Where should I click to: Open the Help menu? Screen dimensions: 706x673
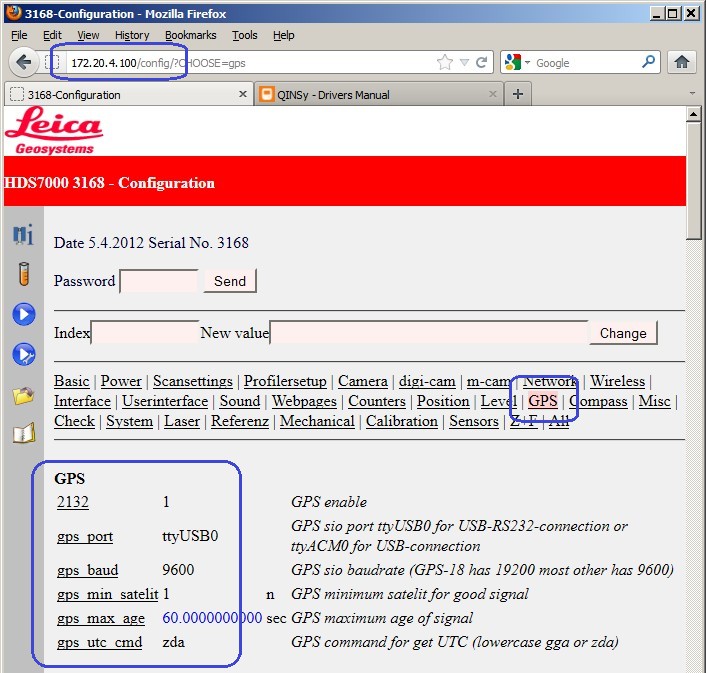pyautogui.click(x=283, y=35)
